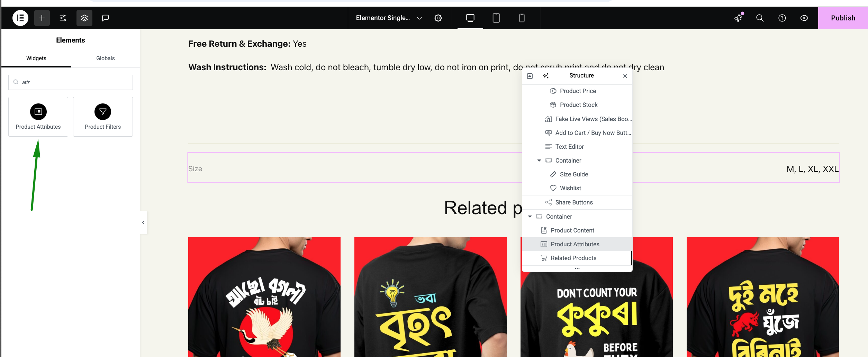Viewport: 868px width, 357px height.
Task: Open the Elementor logo menu
Action: pyautogui.click(x=20, y=18)
